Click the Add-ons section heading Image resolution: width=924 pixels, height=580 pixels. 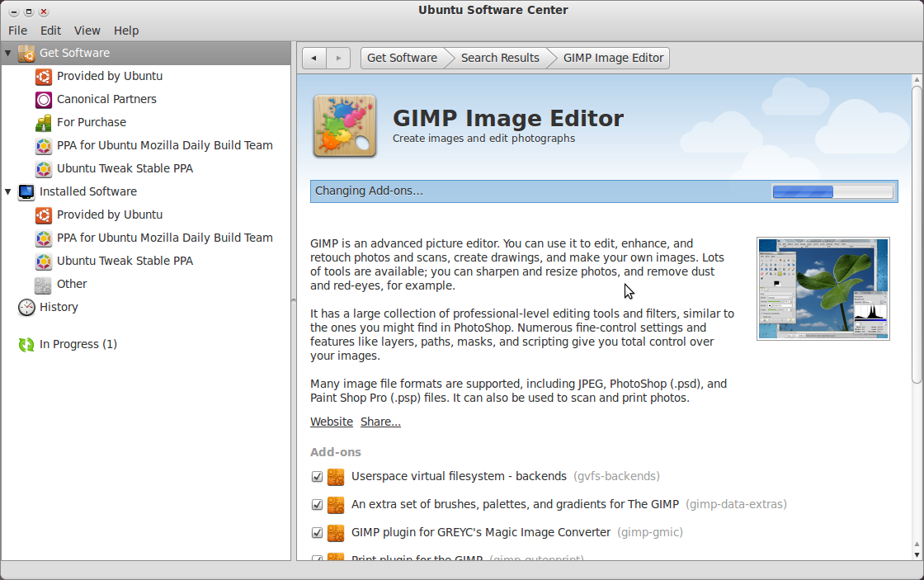pos(336,452)
